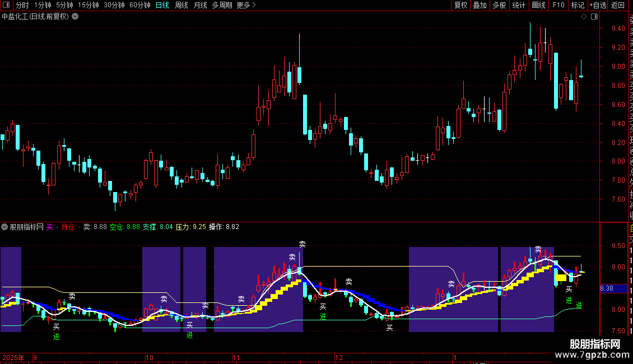The image size is (633, 364).
Task: Open the 多股 multi-stock view
Action: click(499, 5)
